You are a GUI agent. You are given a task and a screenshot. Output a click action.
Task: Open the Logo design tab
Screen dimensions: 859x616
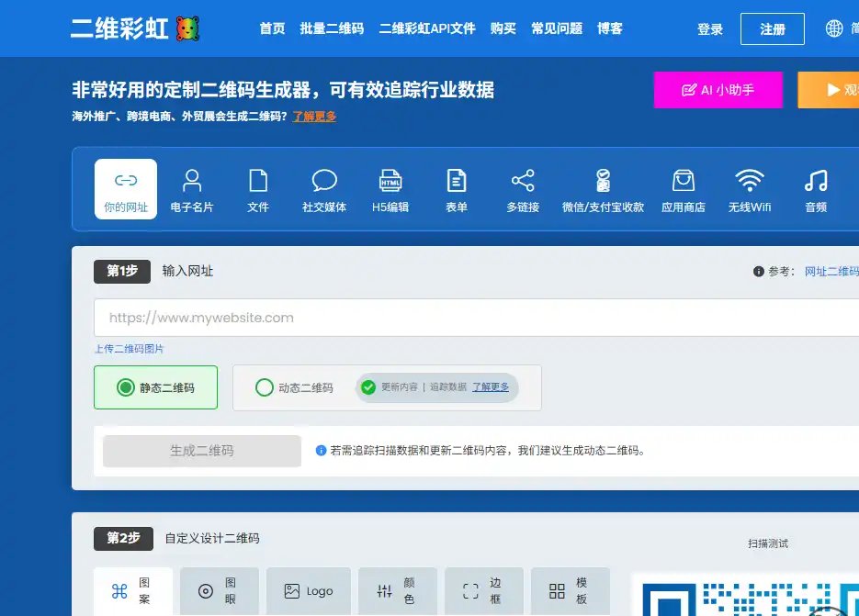[x=309, y=591]
